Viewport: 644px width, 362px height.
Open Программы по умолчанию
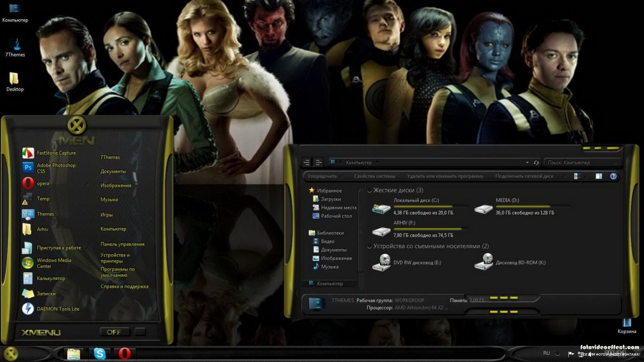coord(118,272)
